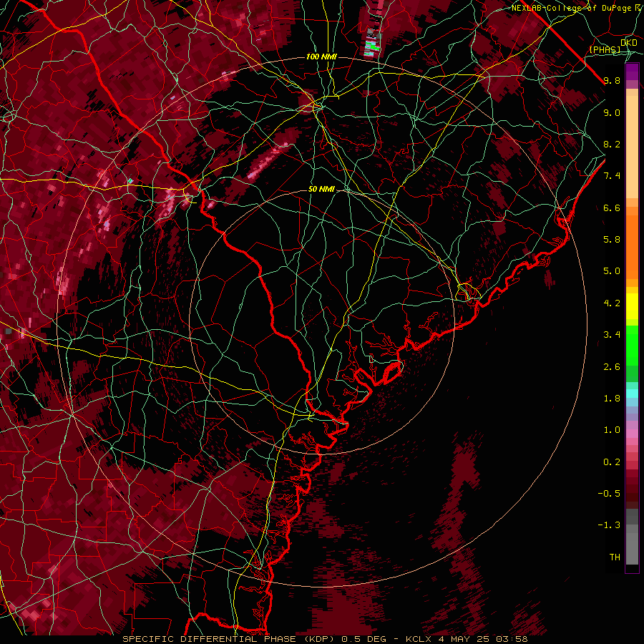Click the 9.0 scale value
Screen dimensions: 644x644
pyautogui.click(x=612, y=113)
